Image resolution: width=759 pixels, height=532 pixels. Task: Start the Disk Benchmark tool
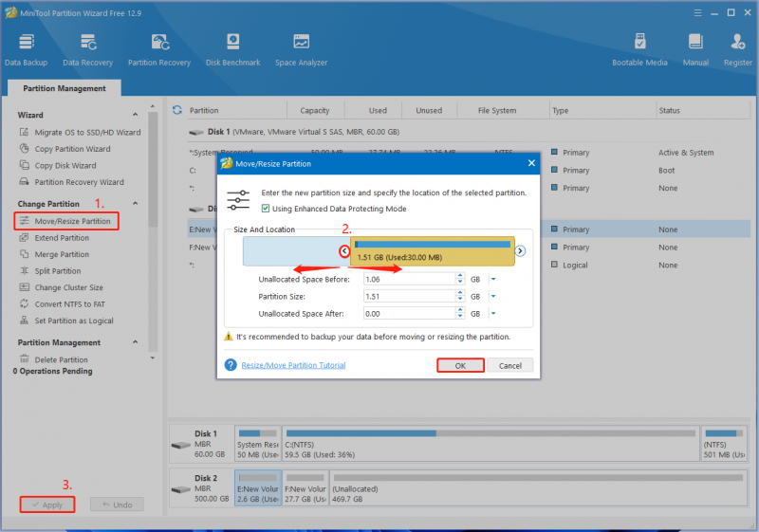pyautogui.click(x=232, y=50)
